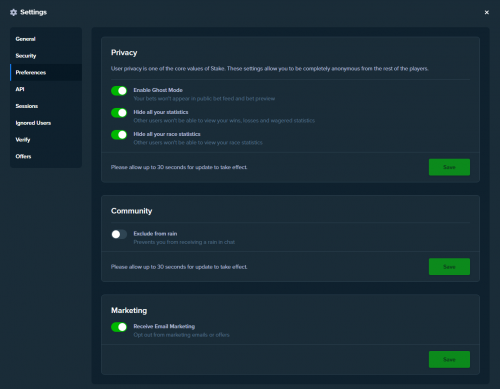The height and width of the screenshot is (389, 500).
Task: Save the Community settings
Action: tap(449, 267)
